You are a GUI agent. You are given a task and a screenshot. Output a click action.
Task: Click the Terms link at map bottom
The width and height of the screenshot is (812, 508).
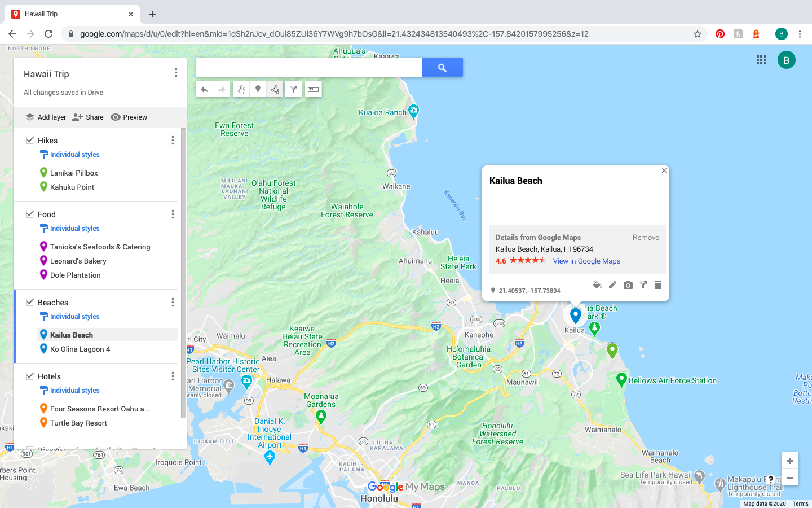click(x=800, y=503)
